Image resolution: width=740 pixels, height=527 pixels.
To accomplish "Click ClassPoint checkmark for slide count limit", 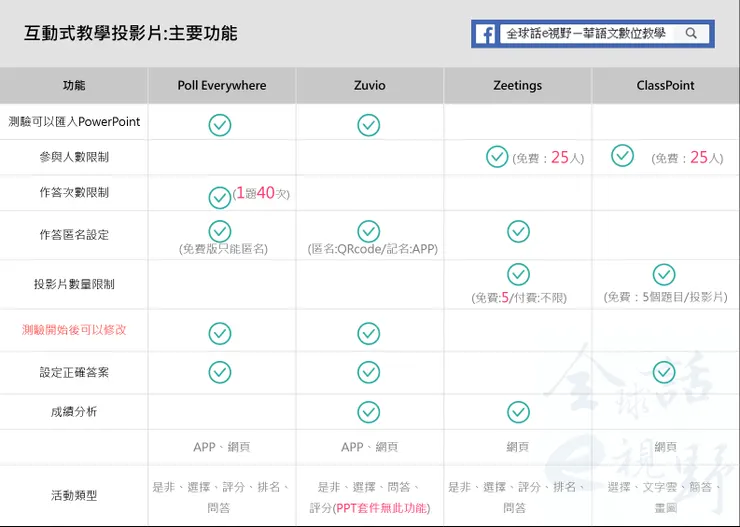I will [664, 274].
